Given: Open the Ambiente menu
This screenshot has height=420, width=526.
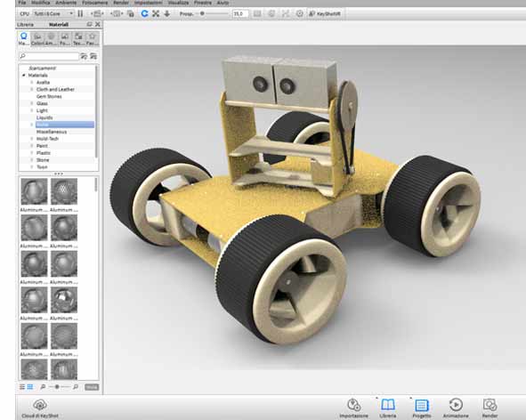Looking at the screenshot, I should click(66, 3).
